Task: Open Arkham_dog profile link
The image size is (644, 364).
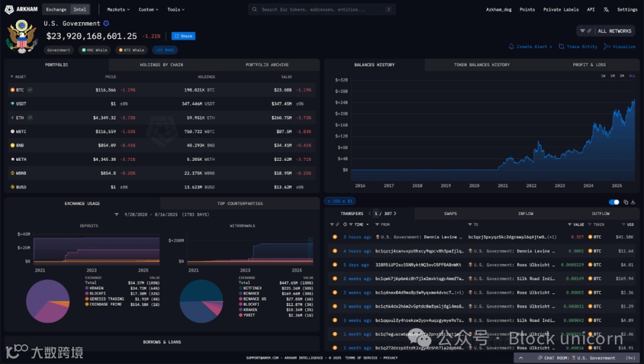Action: [499, 10]
